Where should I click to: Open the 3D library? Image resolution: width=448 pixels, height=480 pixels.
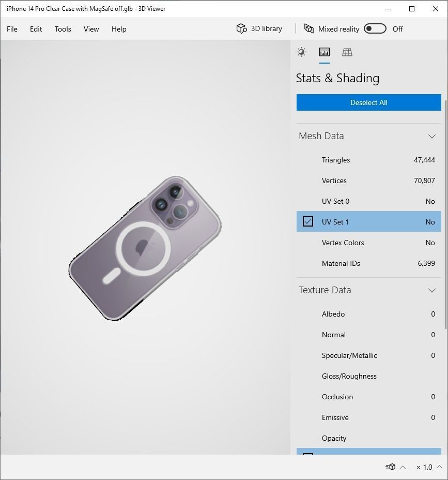[259, 29]
